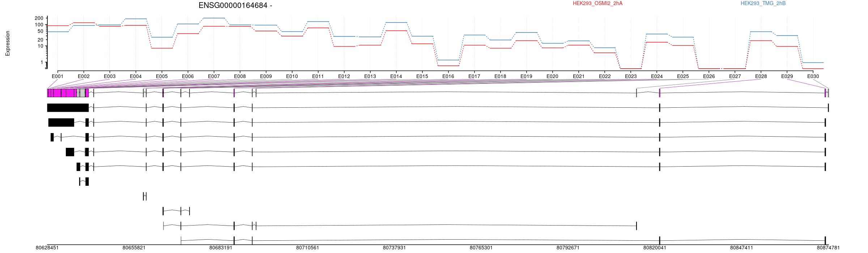The height and width of the screenshot is (253, 868).
Task: Click exon label E002
Action: [84, 76]
